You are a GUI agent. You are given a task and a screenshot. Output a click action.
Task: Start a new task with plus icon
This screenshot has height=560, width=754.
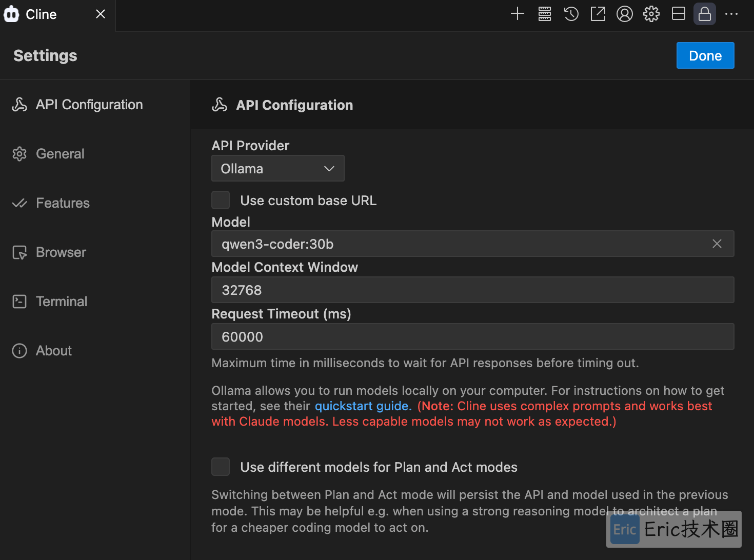(x=518, y=14)
